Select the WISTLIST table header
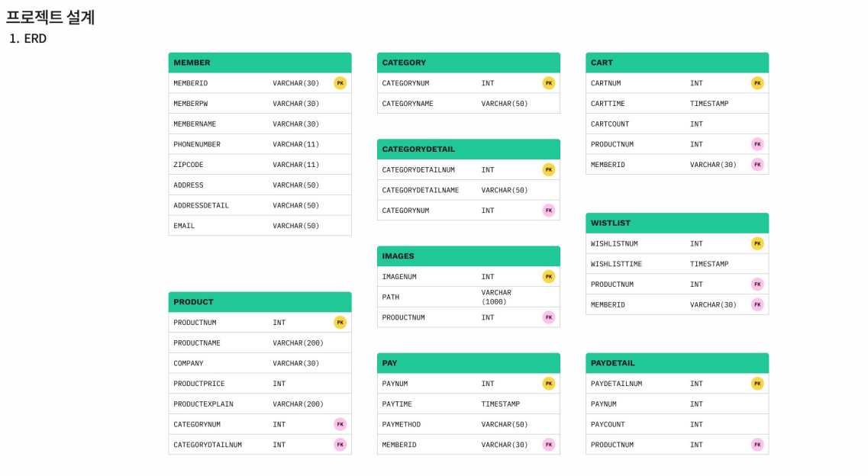Viewport: 868px width, 476px height. tap(677, 223)
